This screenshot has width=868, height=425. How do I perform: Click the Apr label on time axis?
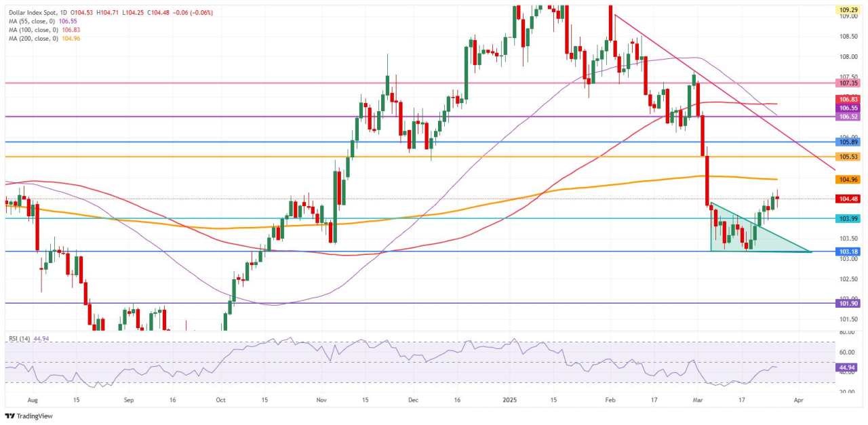tap(797, 401)
